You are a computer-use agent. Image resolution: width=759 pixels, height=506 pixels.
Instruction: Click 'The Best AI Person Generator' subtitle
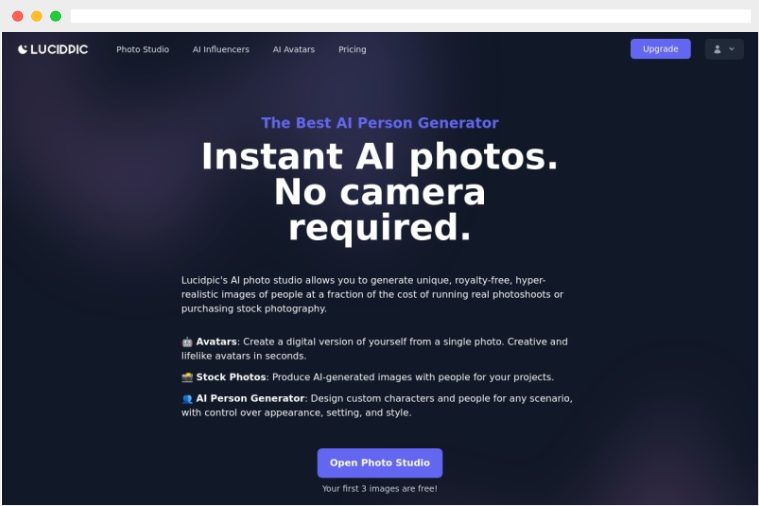click(380, 123)
